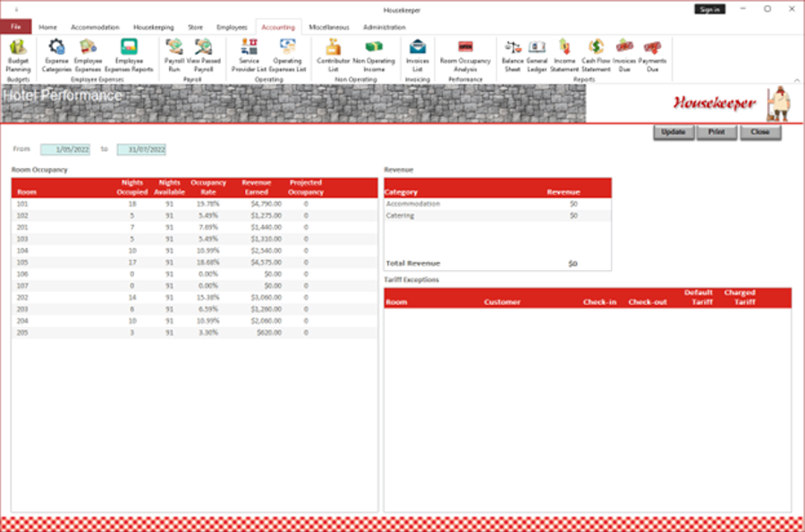The height and width of the screenshot is (532, 805).
Task: Select room 205 in the occupancy table
Action: pyautogui.click(x=194, y=333)
